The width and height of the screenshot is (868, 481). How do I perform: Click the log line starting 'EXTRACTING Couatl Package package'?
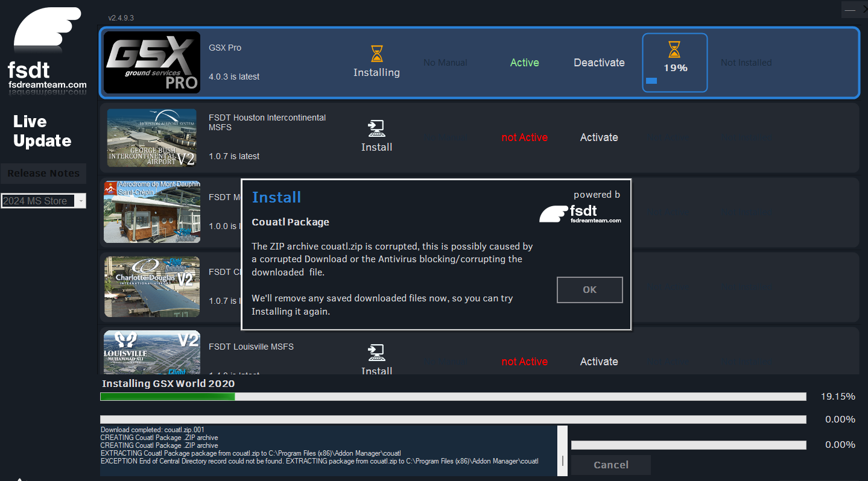click(250, 453)
